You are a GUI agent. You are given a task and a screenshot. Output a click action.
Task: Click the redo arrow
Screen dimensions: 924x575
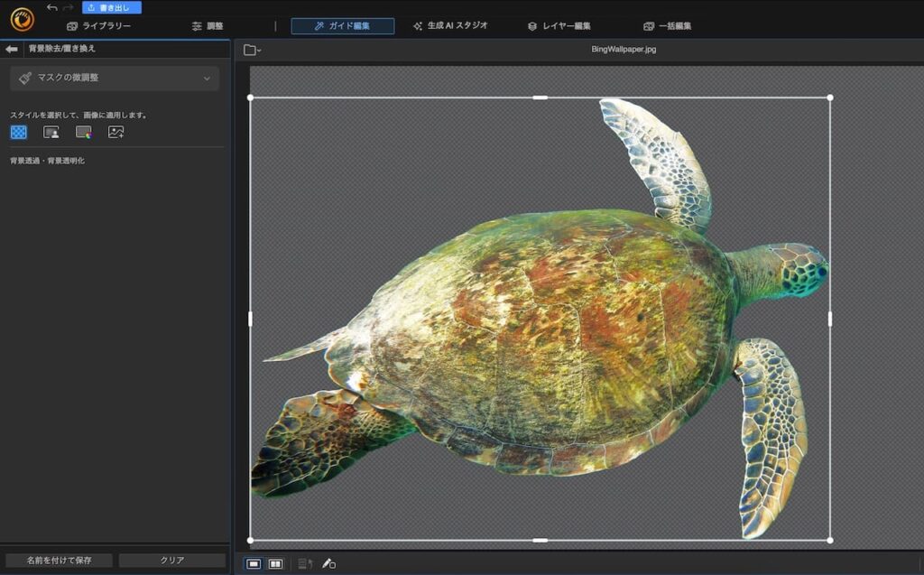(x=68, y=7)
